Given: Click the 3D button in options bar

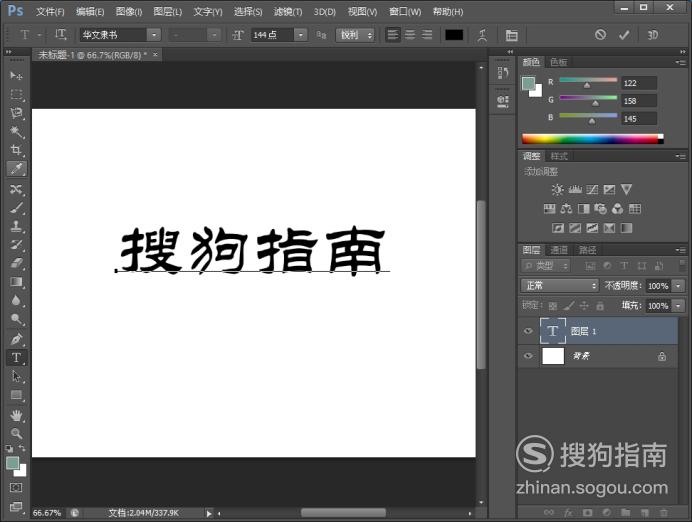Looking at the screenshot, I should (653, 35).
